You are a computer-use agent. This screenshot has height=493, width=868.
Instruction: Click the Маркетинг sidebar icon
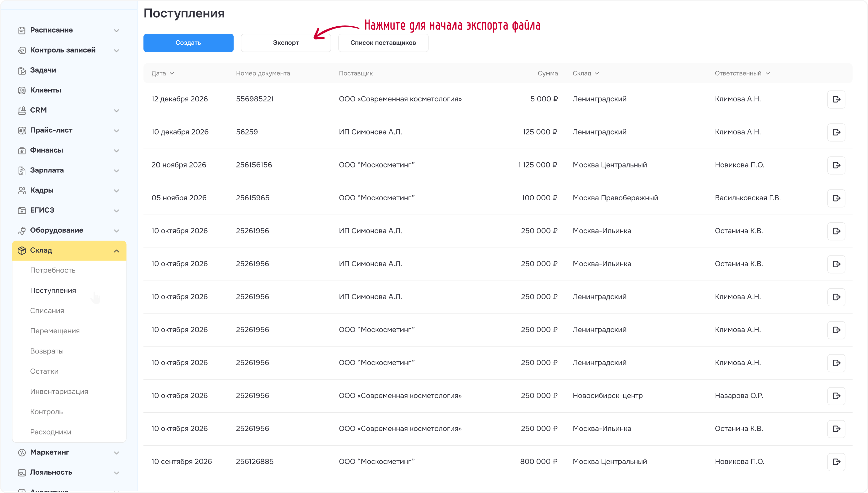[x=22, y=452]
